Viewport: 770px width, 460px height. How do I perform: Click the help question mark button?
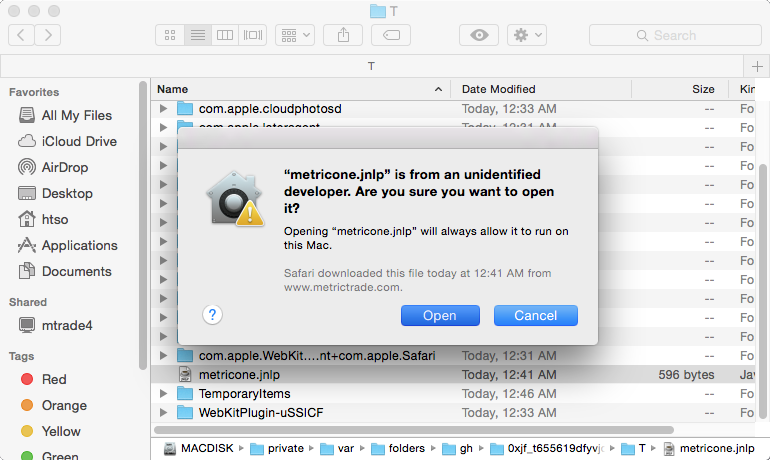[212, 315]
